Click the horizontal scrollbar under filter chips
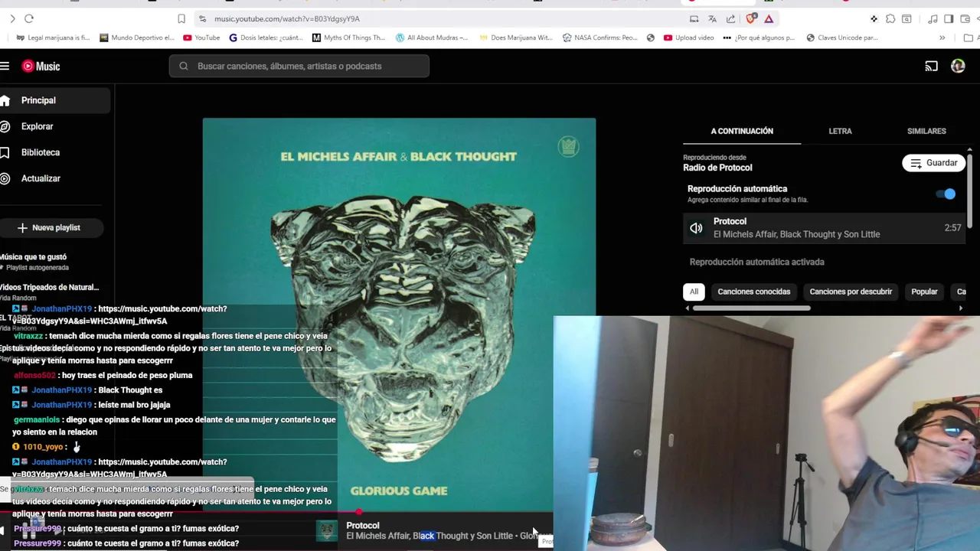The width and height of the screenshot is (980, 551). [751, 308]
